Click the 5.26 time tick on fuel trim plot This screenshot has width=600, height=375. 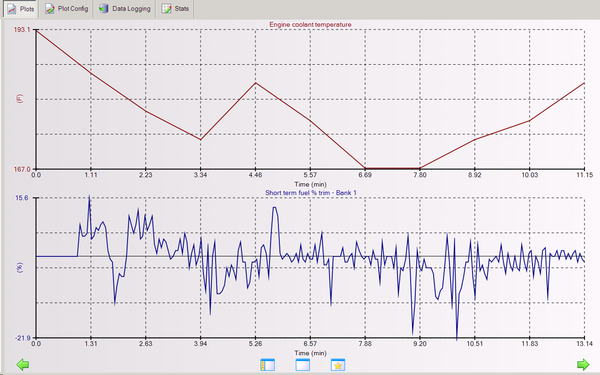(256, 344)
